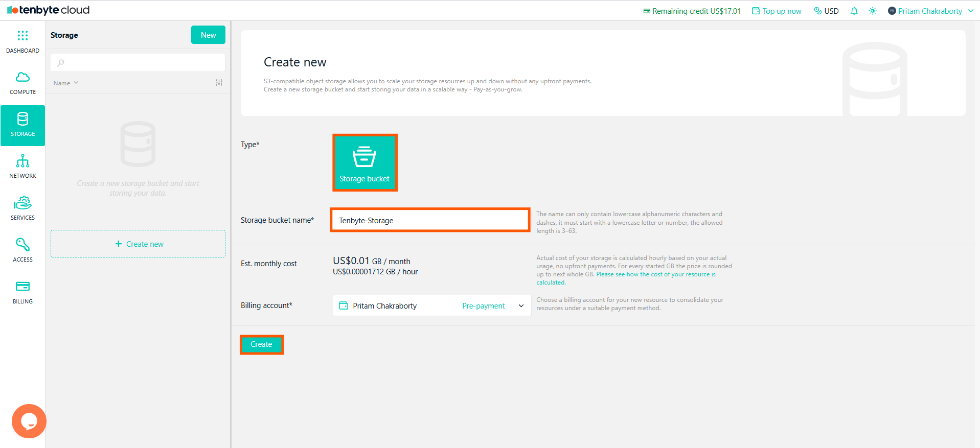The height and width of the screenshot is (448, 980).
Task: Click the Create new dashed button
Action: (138, 244)
